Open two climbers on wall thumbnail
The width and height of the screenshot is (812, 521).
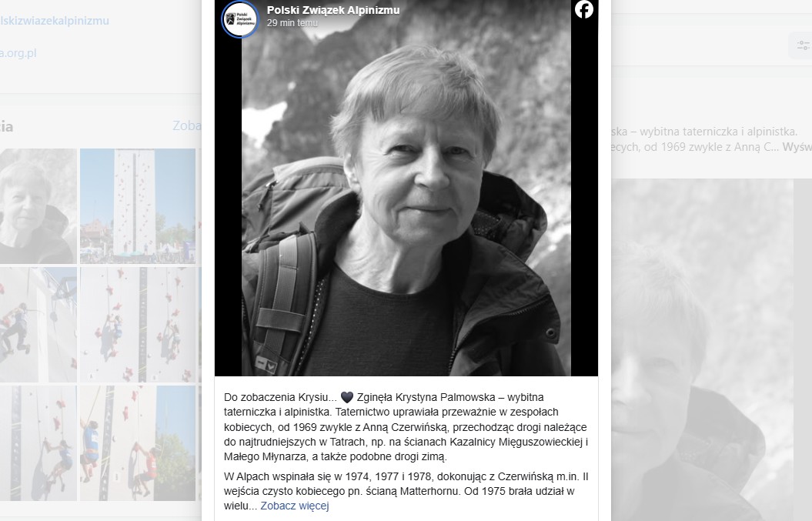138,325
